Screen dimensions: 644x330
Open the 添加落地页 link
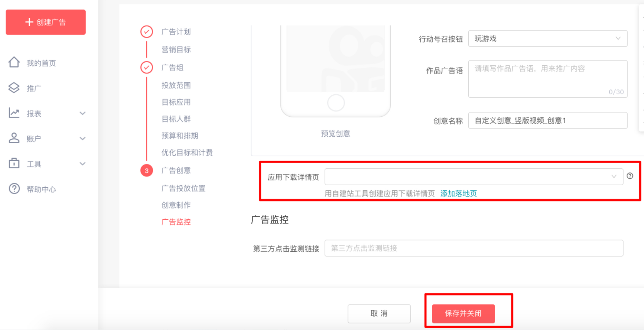[458, 193]
